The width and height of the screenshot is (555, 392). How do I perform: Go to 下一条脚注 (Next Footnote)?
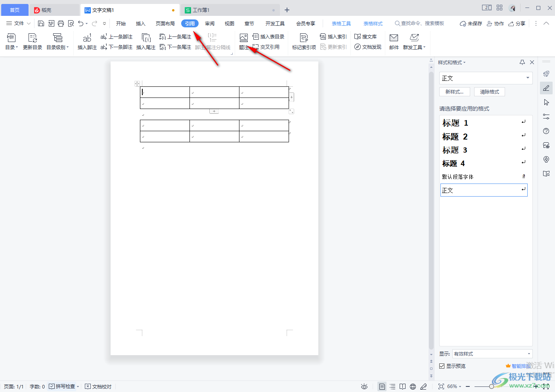(x=117, y=47)
